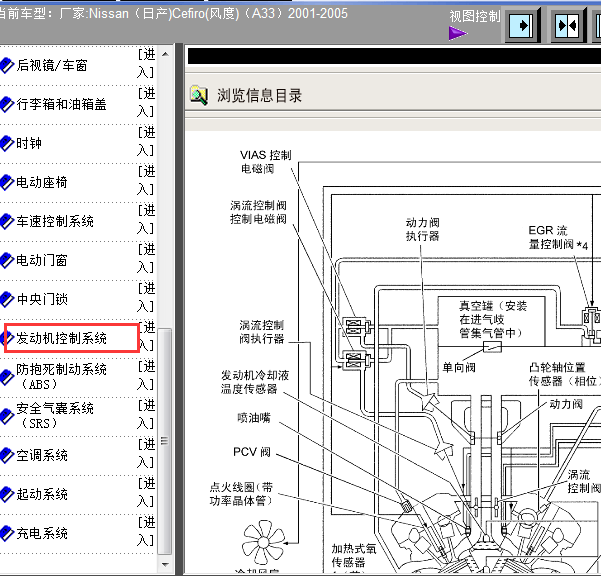Select the 车速控制系统 list item

(x=55, y=222)
